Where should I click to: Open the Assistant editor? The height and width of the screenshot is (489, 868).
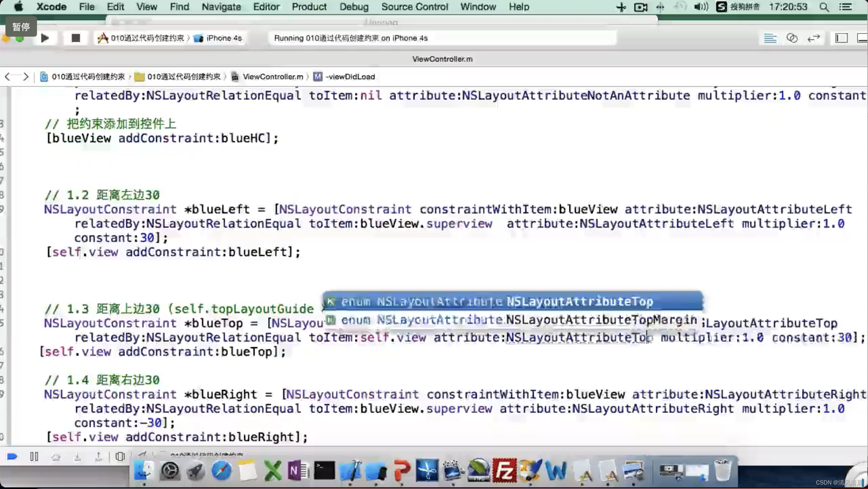[792, 38]
